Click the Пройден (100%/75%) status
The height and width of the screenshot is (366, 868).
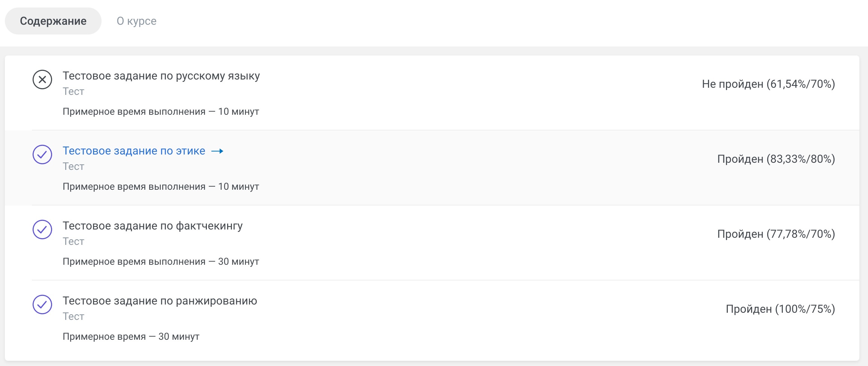coord(780,309)
